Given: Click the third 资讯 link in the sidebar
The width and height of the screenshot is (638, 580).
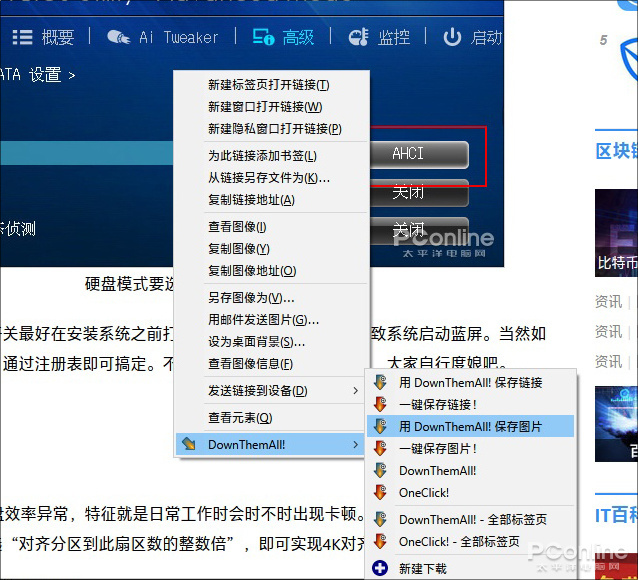Looking at the screenshot, I should pos(608,361).
